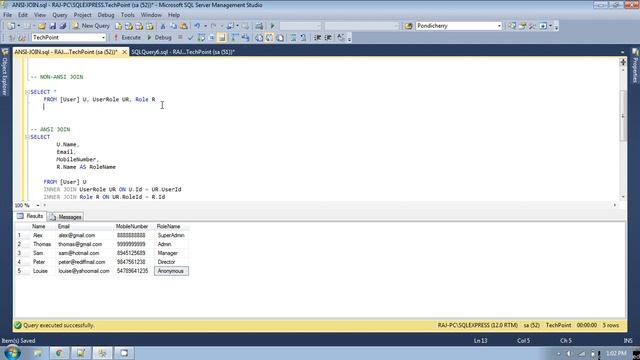640x360 pixels.
Task: Switch to the Messages tab
Action: [66, 217]
